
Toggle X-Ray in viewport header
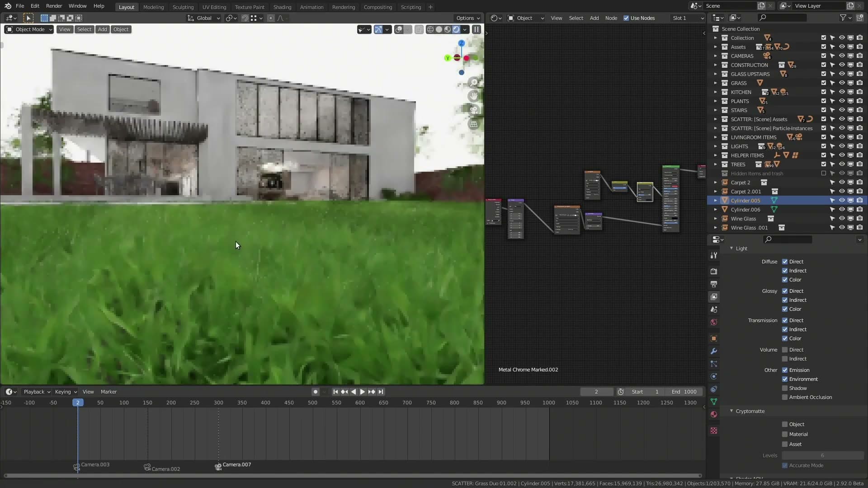point(419,29)
